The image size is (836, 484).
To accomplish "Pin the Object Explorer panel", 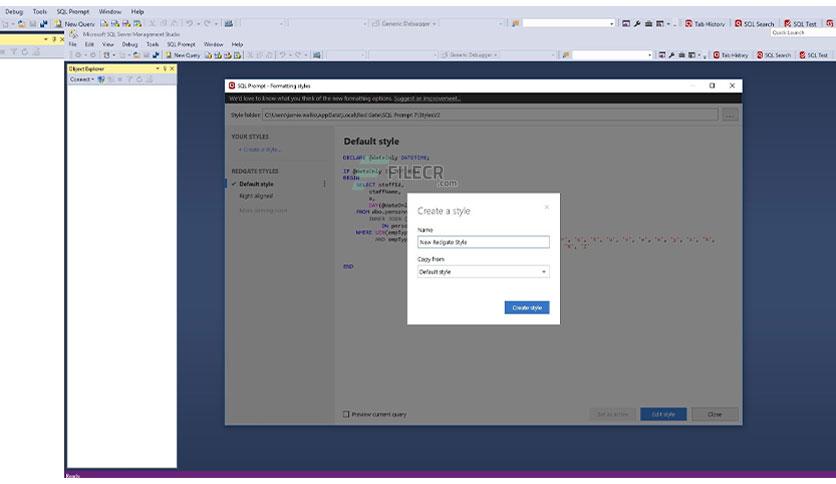I will pyautogui.click(x=165, y=69).
